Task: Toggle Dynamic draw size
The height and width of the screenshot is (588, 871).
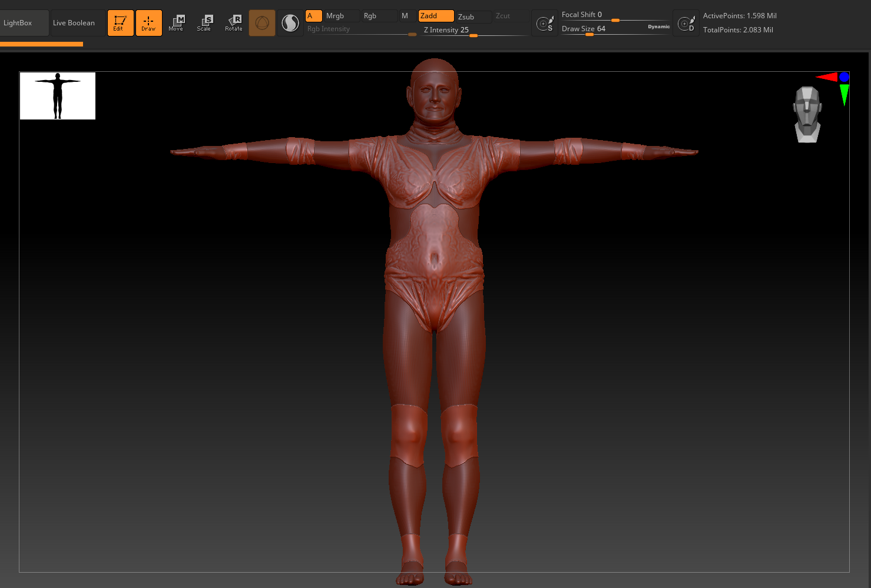Action: coord(658,26)
